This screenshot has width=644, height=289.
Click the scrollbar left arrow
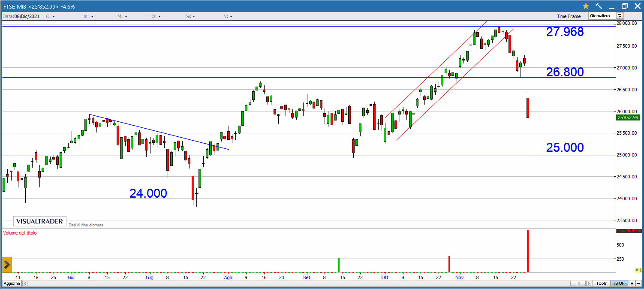point(25,284)
